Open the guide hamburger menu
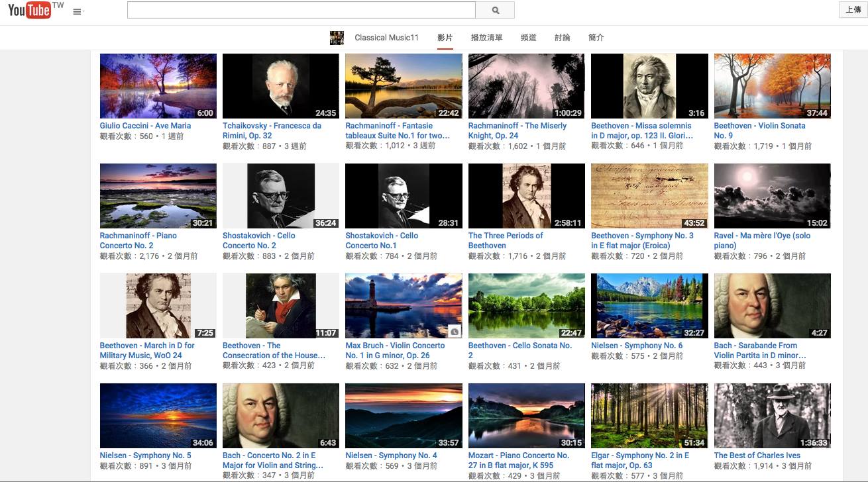 (x=78, y=12)
